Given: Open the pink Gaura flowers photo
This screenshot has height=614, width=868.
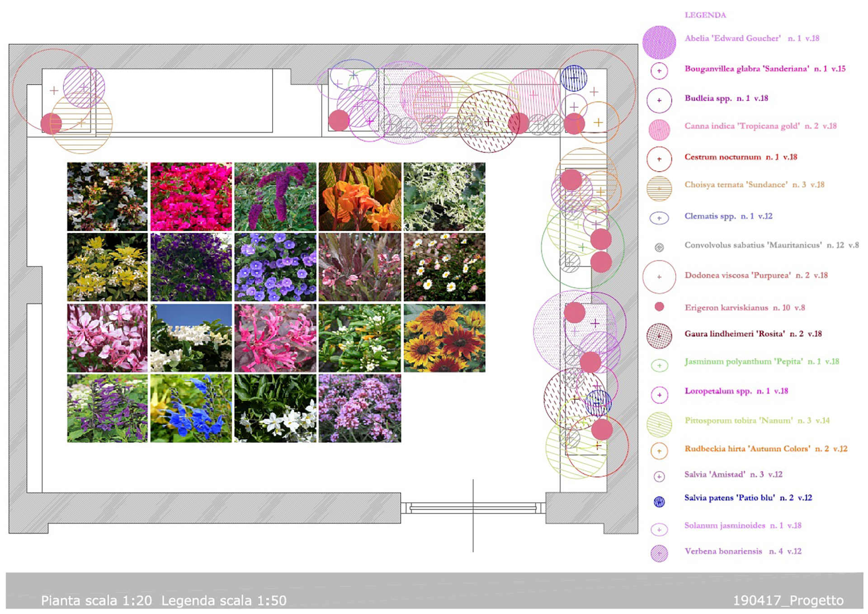Looking at the screenshot, I should point(107,338).
